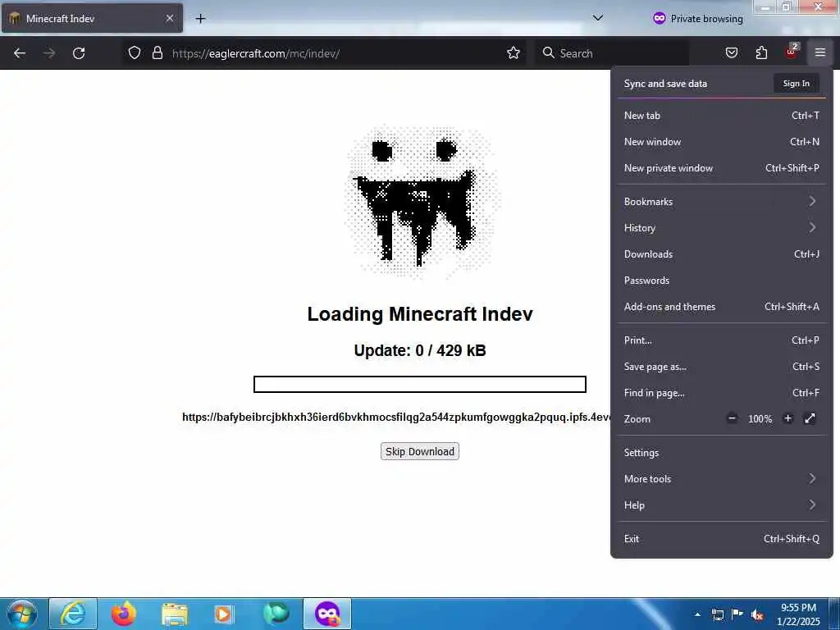Choose Save page as...
The height and width of the screenshot is (630, 840).
[x=721, y=367]
